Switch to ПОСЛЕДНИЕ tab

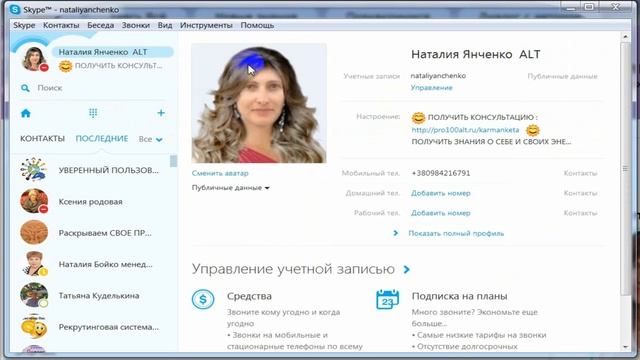coord(102,139)
